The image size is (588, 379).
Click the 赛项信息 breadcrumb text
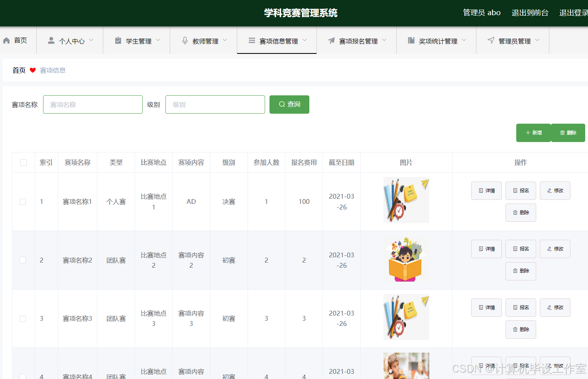(x=53, y=70)
